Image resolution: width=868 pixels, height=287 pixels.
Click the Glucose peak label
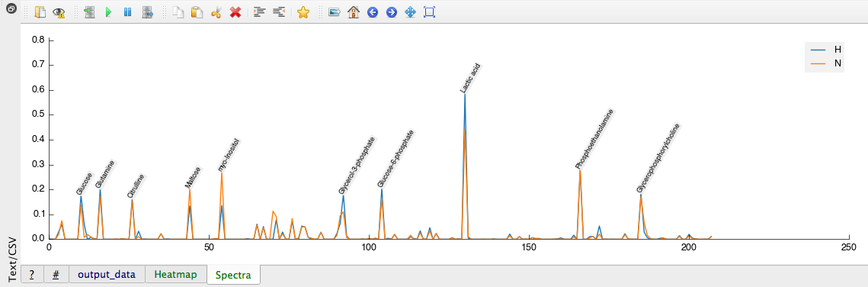pyautogui.click(x=84, y=184)
